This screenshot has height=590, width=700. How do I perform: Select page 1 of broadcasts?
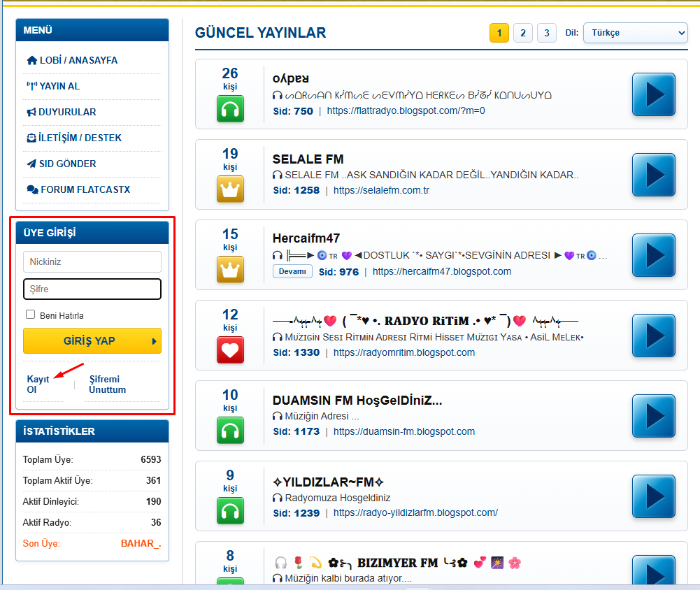(x=499, y=33)
